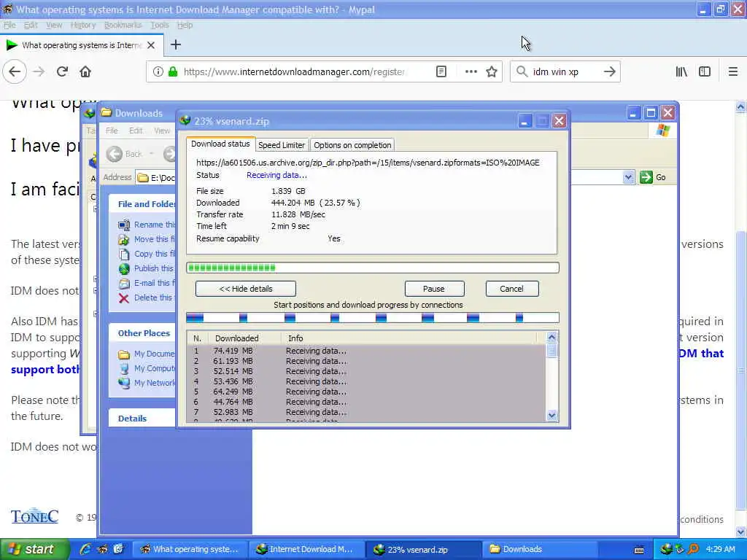Image resolution: width=747 pixels, height=560 pixels.
Task: Open a new tab with plus button
Action: [176, 44]
